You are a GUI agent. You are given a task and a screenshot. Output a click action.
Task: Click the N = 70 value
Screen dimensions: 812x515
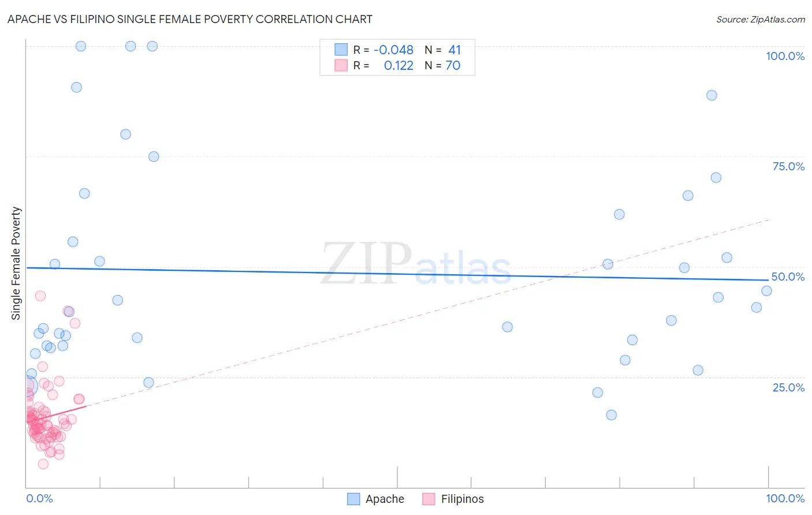(x=442, y=65)
